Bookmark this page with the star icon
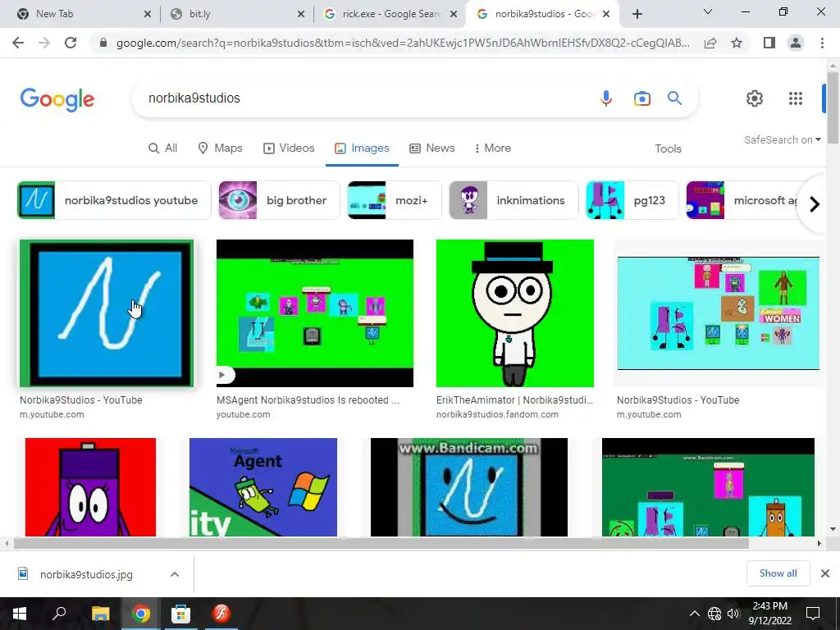Image resolution: width=840 pixels, height=630 pixels. [x=737, y=43]
